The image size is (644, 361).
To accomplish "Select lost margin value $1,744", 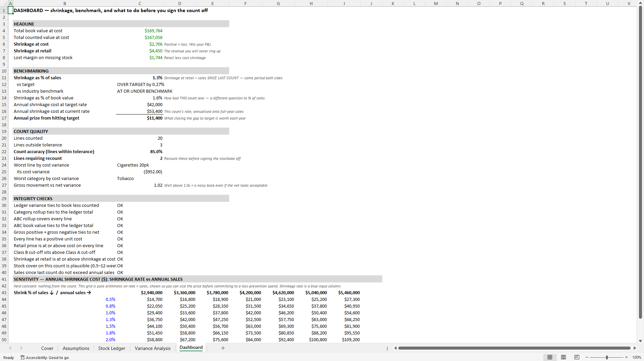I will point(140,57).
